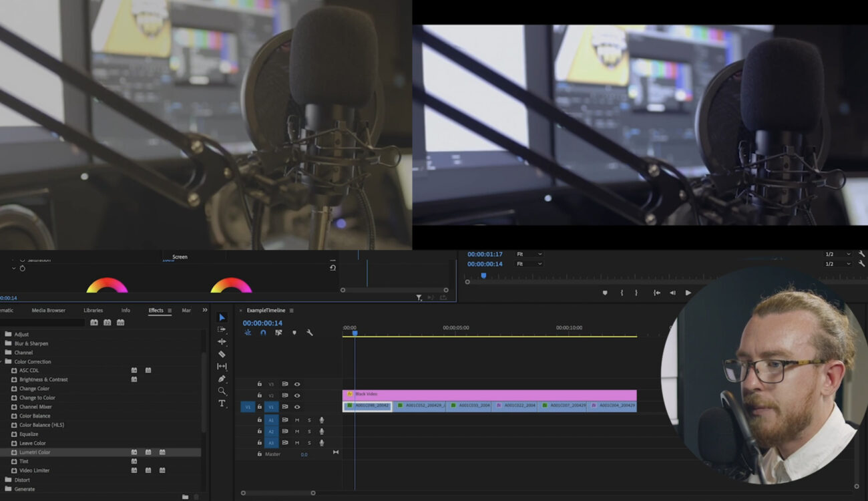Open upper monitor settings wrench

click(x=861, y=254)
